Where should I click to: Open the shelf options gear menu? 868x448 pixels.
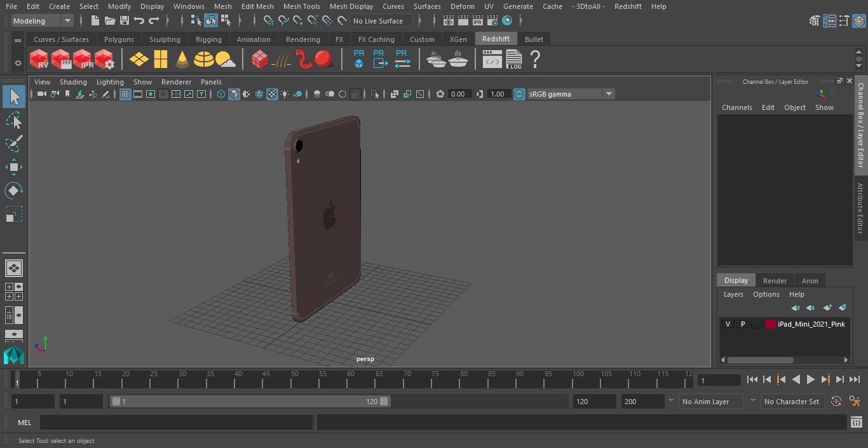click(18, 63)
